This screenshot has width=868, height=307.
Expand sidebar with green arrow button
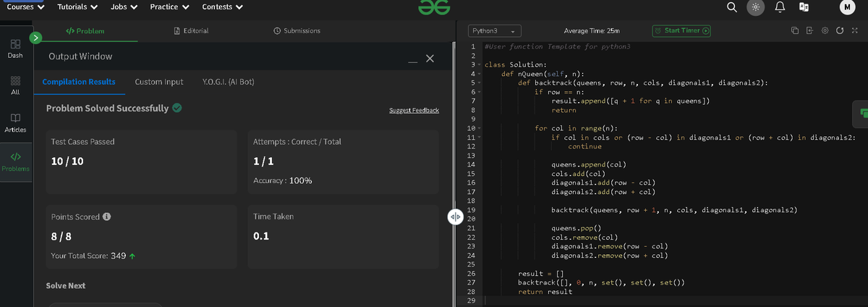tap(36, 37)
